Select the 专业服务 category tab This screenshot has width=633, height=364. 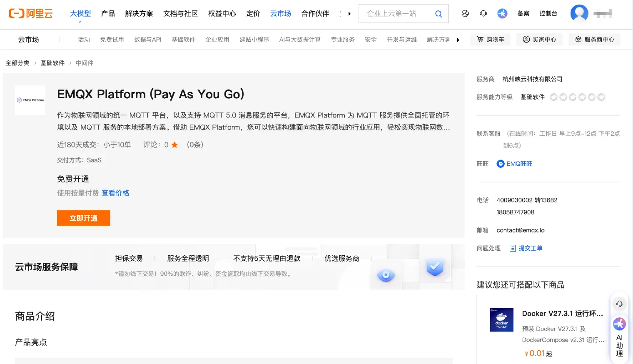point(343,40)
